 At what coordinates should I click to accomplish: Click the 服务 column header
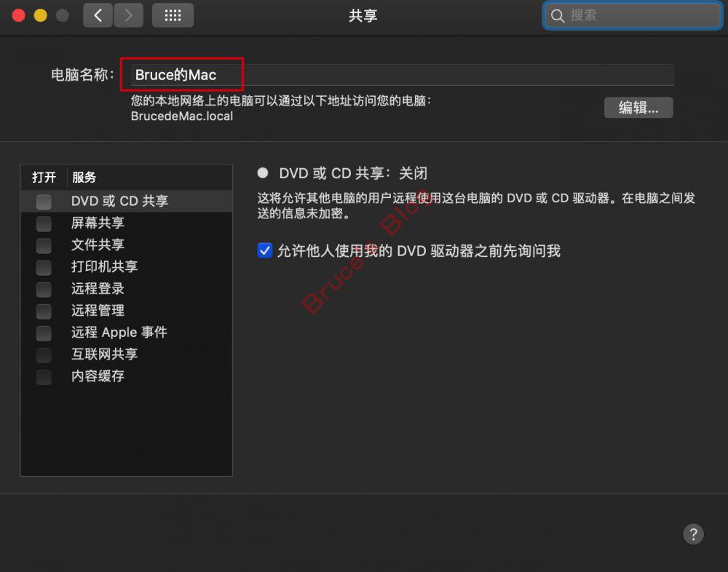pyautogui.click(x=84, y=178)
